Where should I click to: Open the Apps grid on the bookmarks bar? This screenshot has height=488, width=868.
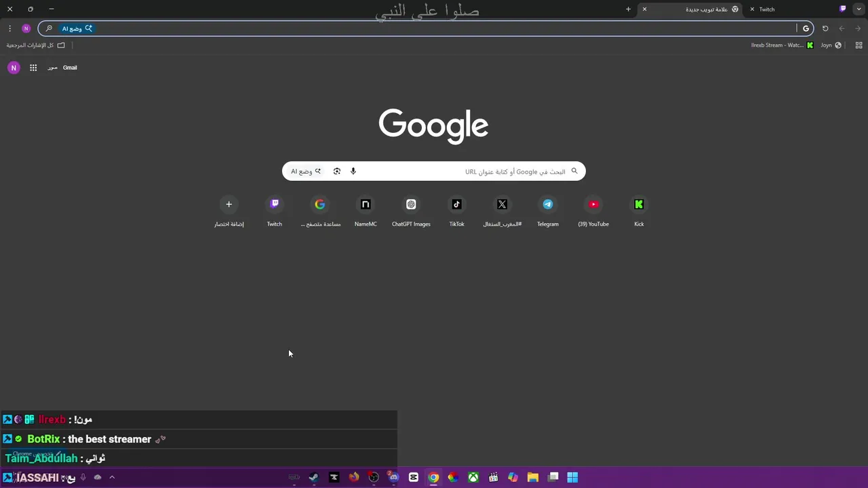pyautogui.click(x=859, y=45)
